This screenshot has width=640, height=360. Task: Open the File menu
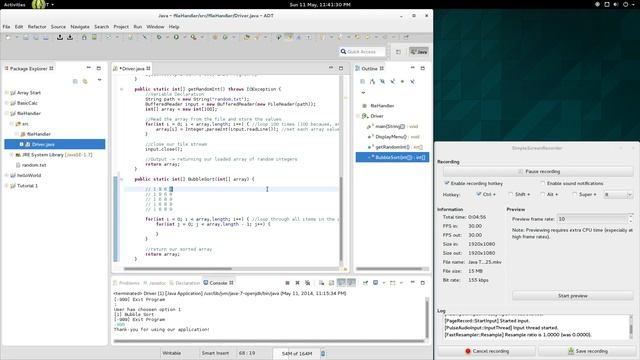(x=6, y=27)
